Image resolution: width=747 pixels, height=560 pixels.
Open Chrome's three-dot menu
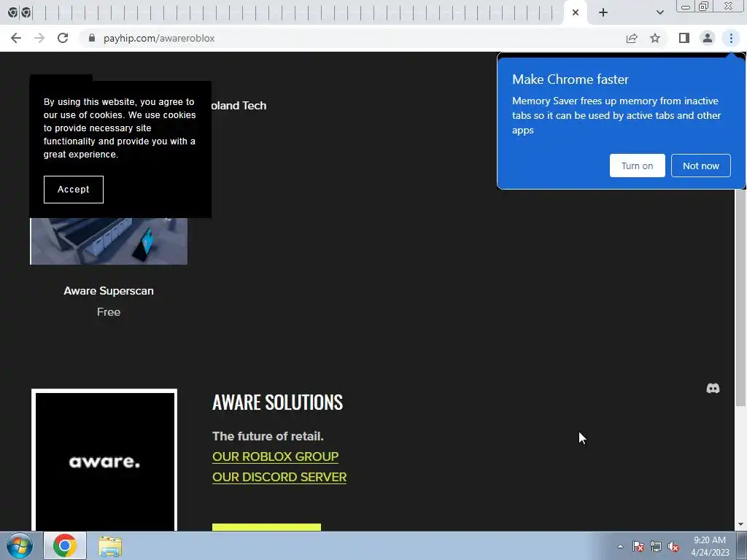[x=731, y=38]
